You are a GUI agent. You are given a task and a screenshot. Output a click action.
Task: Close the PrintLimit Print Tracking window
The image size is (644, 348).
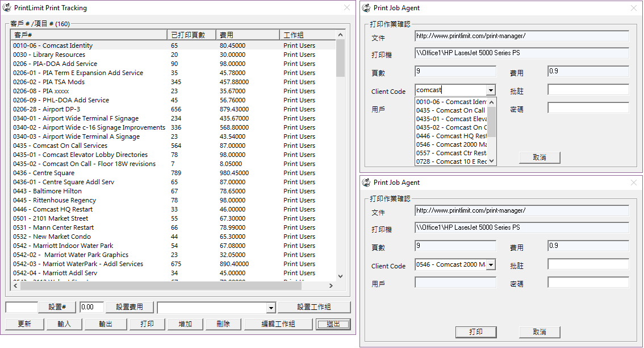347,7
